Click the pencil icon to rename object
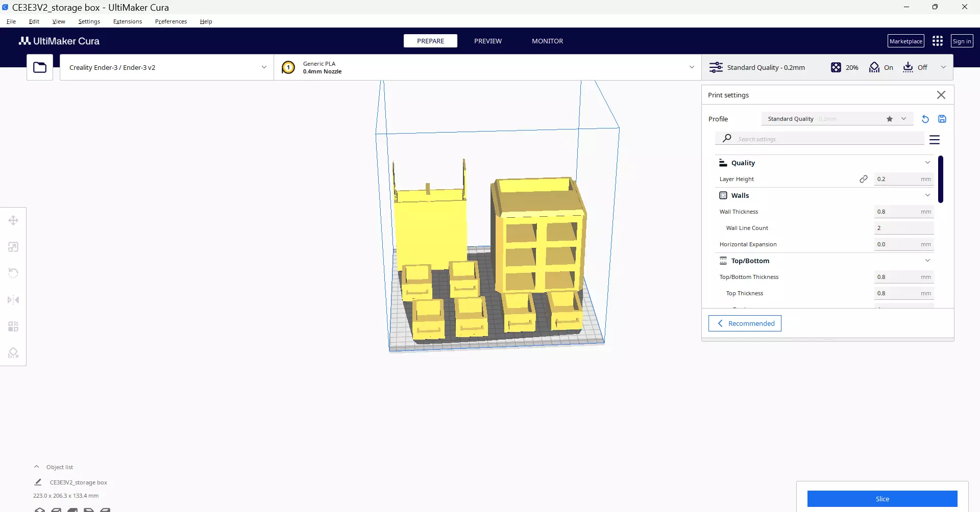Viewport: 980px width, 512px height. [x=38, y=482]
